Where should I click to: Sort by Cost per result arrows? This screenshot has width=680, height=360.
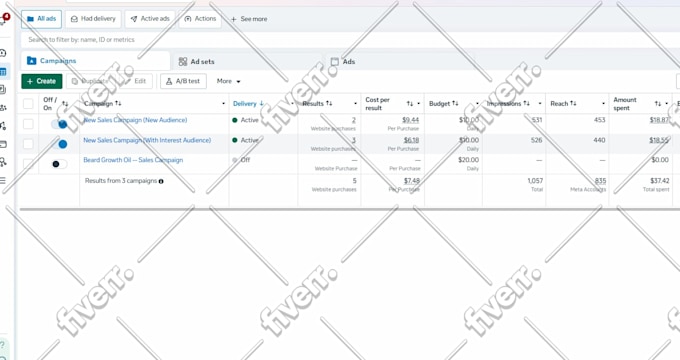point(410,104)
